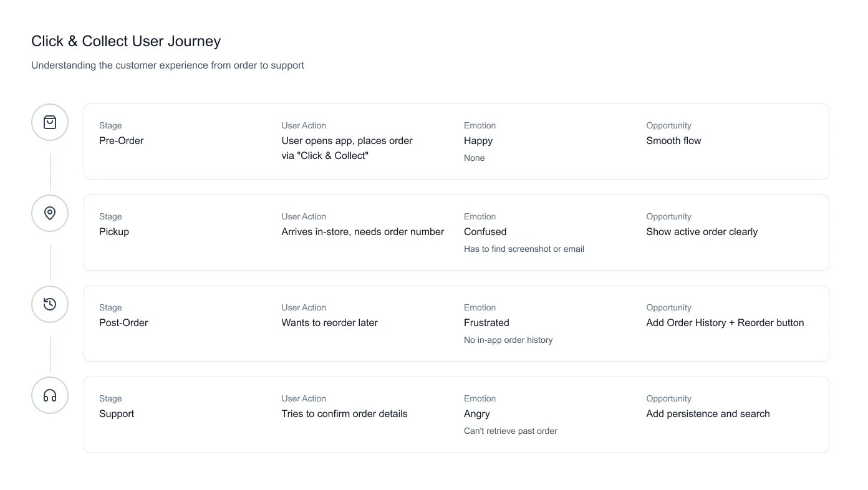Screen dimensions: 868x490
Task: Click the "Smooth flow" opportunity text
Action: coord(673,141)
